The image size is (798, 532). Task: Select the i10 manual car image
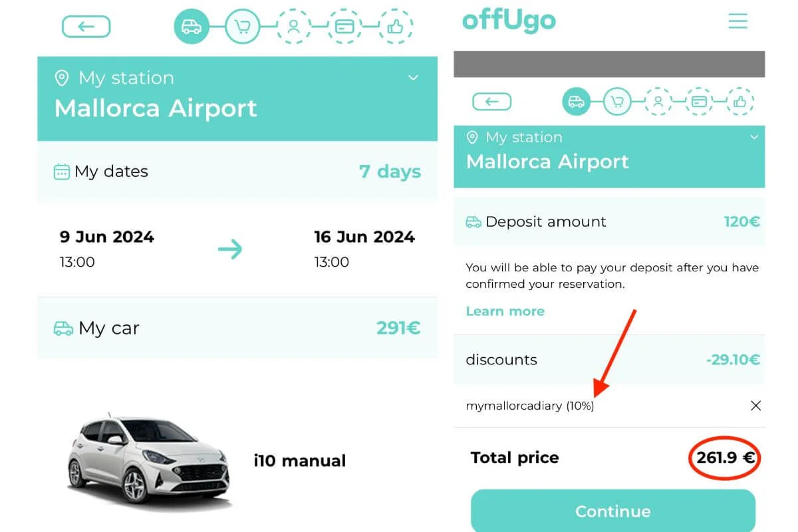(149, 460)
